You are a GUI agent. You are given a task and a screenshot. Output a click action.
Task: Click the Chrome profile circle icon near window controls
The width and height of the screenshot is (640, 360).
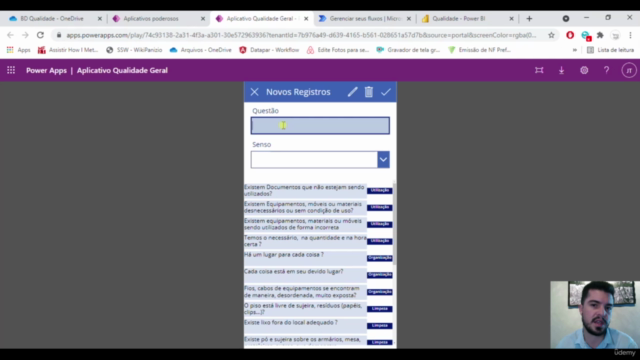click(566, 18)
